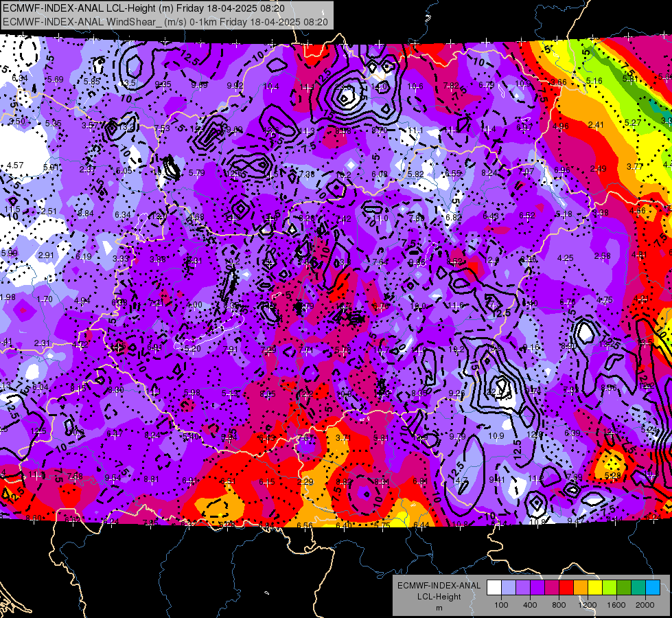This screenshot has height=618, width=672.
Task: Click the 1.70 wind shear value
Action: tap(45, 299)
